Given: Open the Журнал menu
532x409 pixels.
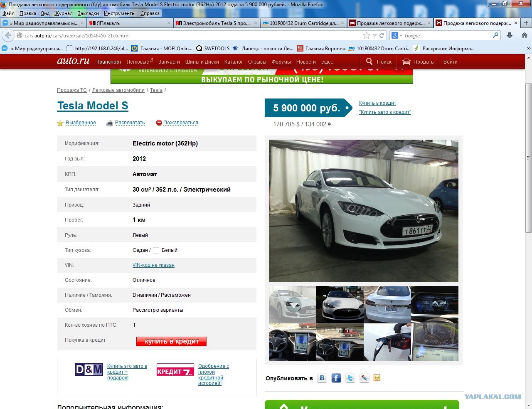Looking at the screenshot, I should coord(64,13).
